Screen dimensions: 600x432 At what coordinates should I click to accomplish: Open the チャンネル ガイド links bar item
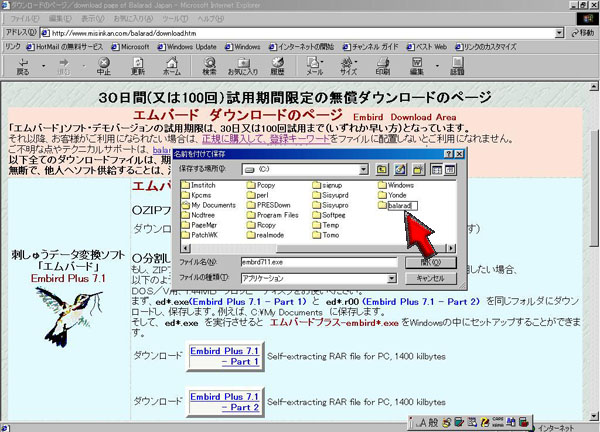coord(370,47)
